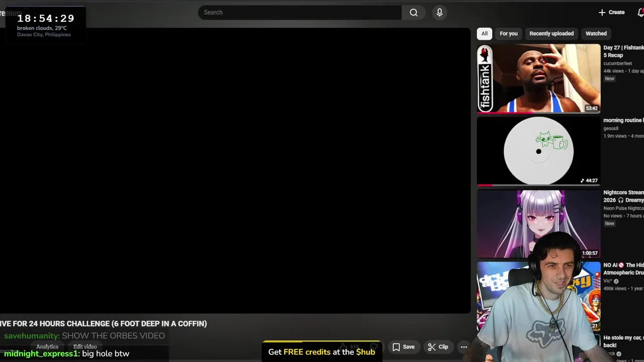The image size is (644, 362).
Task: Select the For you filter chip
Action: (509, 34)
